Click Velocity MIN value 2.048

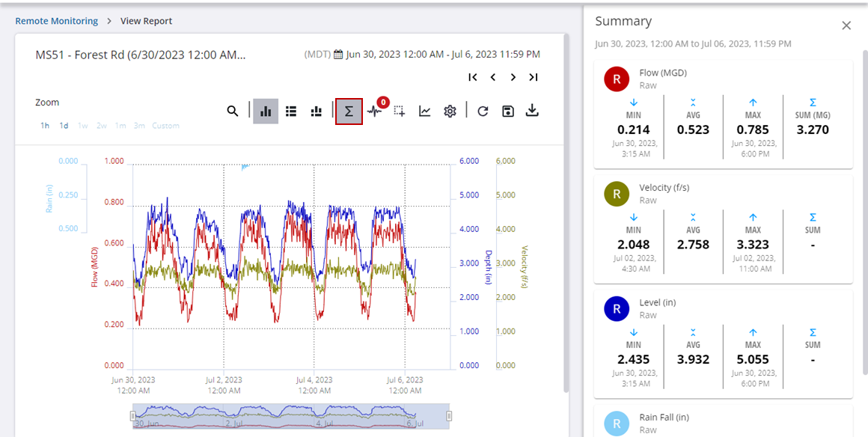[634, 244]
